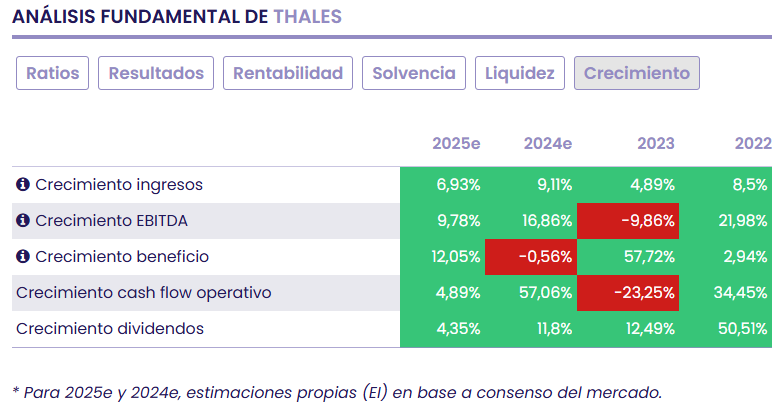
Task: Click info icon beside Crecimiento beneficio
Action: [23, 257]
